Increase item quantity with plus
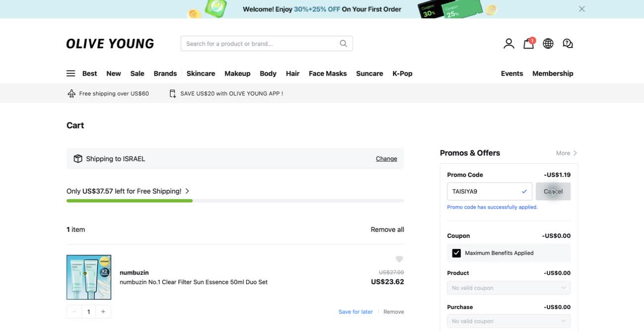The image size is (644, 332). tap(103, 312)
